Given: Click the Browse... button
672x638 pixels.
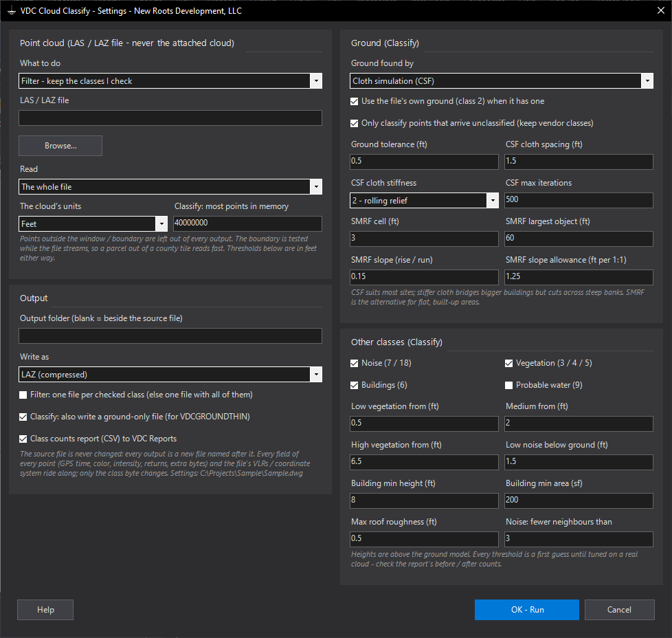Looking at the screenshot, I should tap(60, 146).
